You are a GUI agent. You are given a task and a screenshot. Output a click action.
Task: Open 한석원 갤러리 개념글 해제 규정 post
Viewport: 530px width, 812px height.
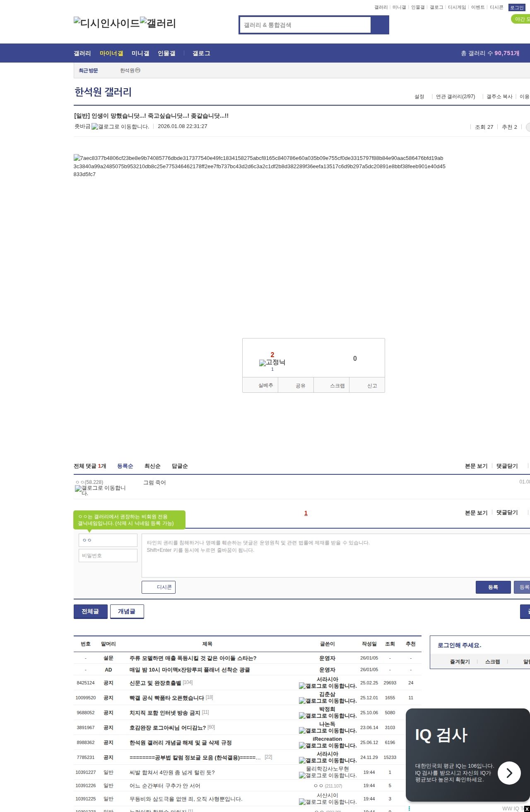pos(181,742)
